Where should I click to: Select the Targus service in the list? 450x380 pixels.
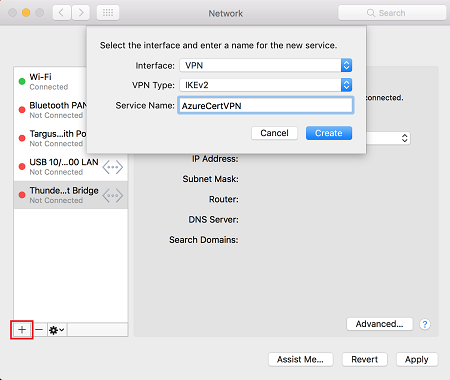[x=50, y=138]
